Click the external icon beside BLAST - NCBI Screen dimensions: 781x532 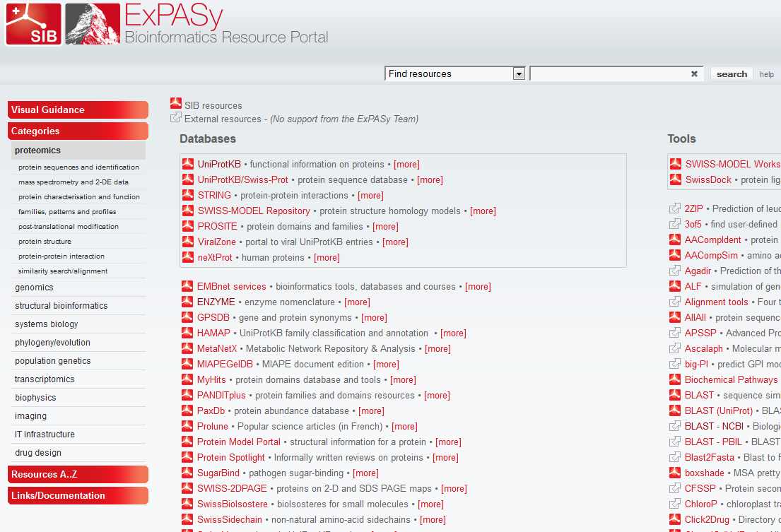pos(675,426)
